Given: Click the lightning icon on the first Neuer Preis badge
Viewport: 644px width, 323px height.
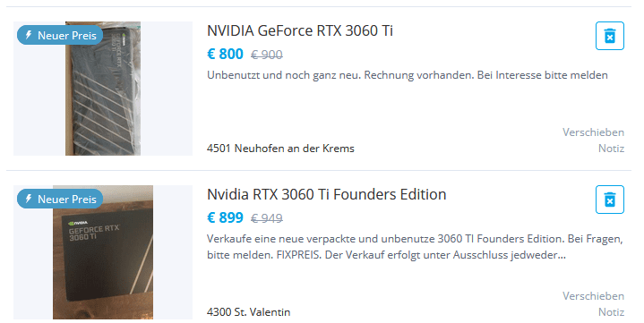Looking at the screenshot, I should coord(29,35).
